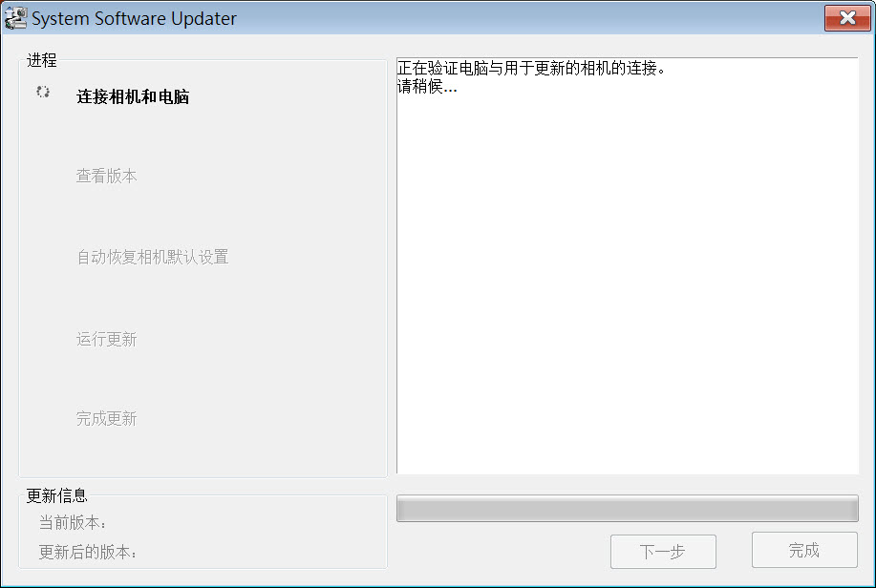Select the 运行更新 step

click(106, 339)
